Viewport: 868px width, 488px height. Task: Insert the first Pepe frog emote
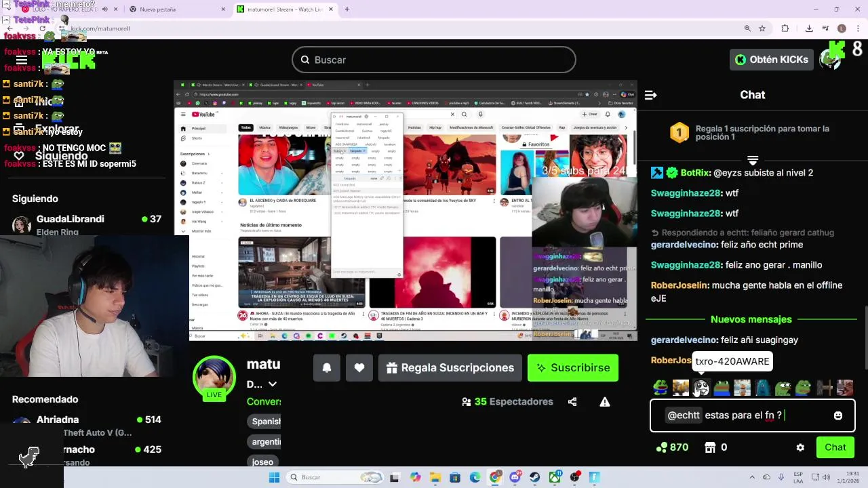pos(660,388)
